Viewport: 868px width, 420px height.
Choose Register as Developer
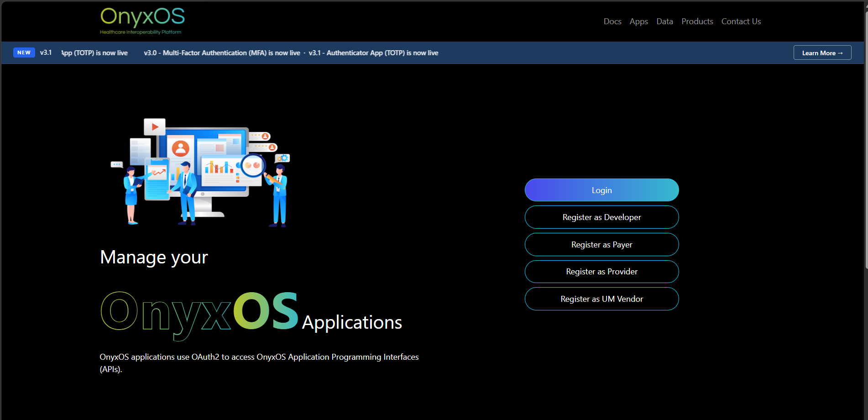tap(601, 217)
